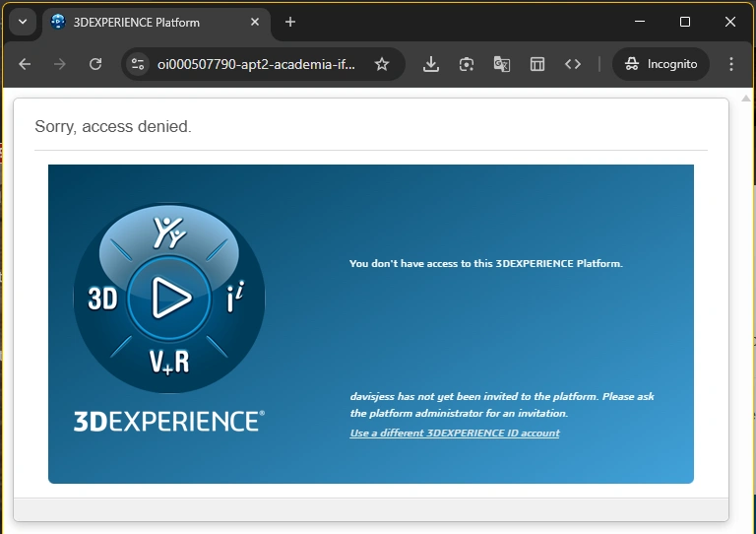The image size is (756, 534).
Task: Open a new tab with plus button
Action: tap(289, 23)
